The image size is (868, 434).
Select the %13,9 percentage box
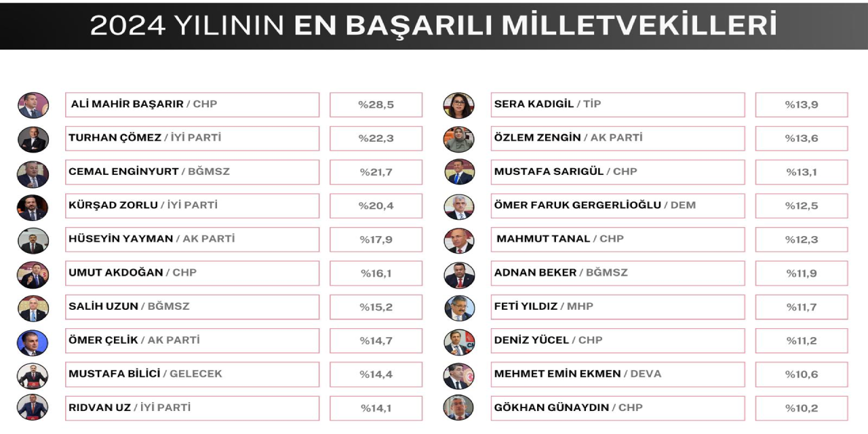tap(802, 105)
